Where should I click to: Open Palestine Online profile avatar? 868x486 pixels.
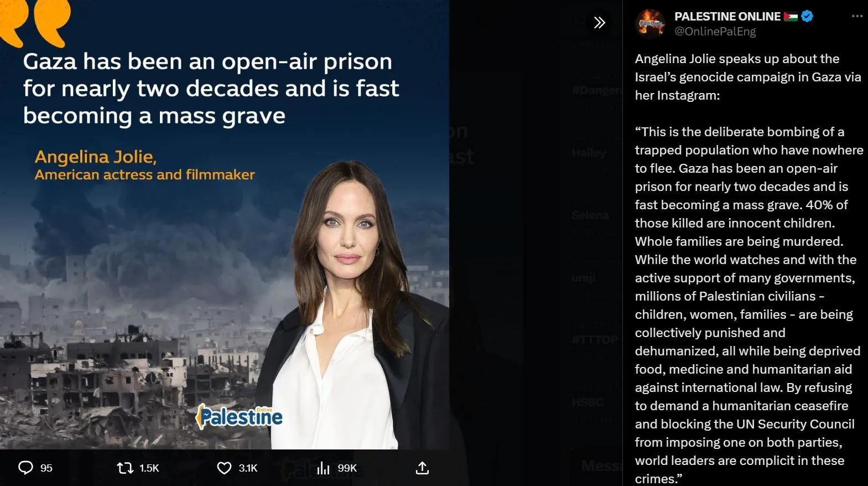(x=651, y=24)
